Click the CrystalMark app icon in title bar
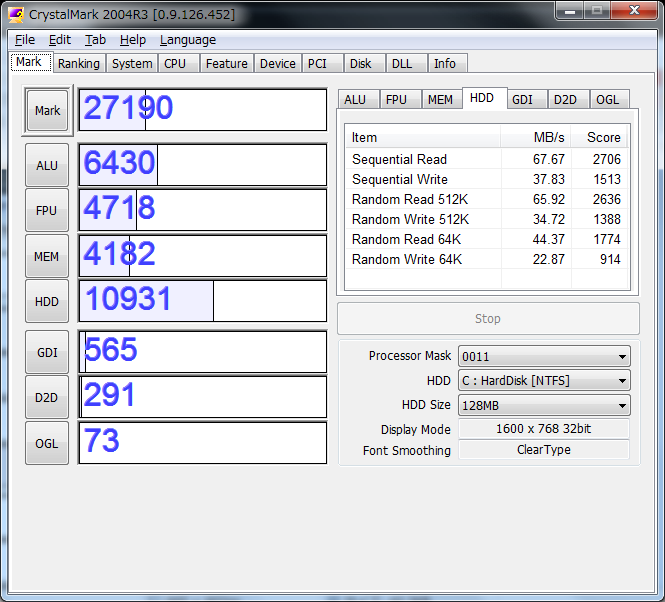 (x=16, y=15)
